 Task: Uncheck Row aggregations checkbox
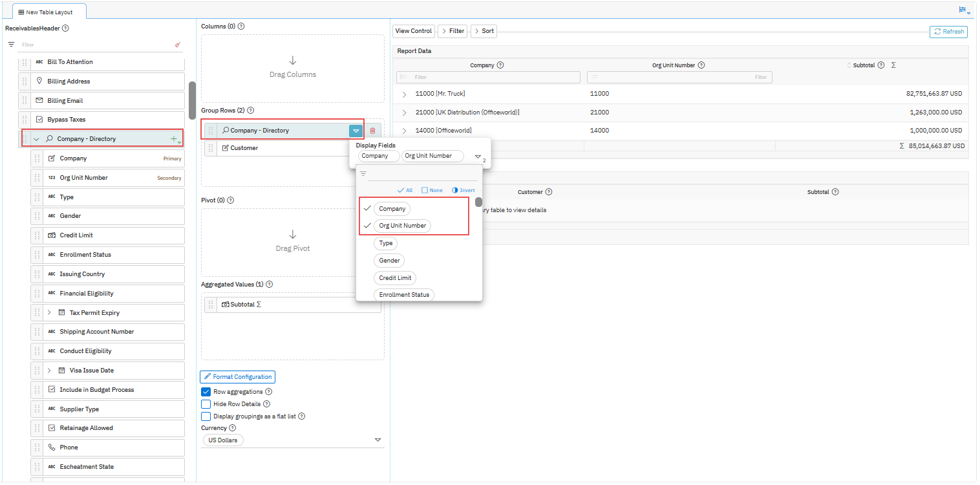pos(206,392)
